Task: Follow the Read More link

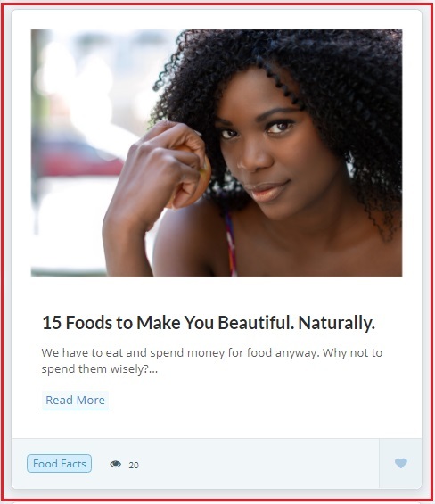Action: [75, 401]
